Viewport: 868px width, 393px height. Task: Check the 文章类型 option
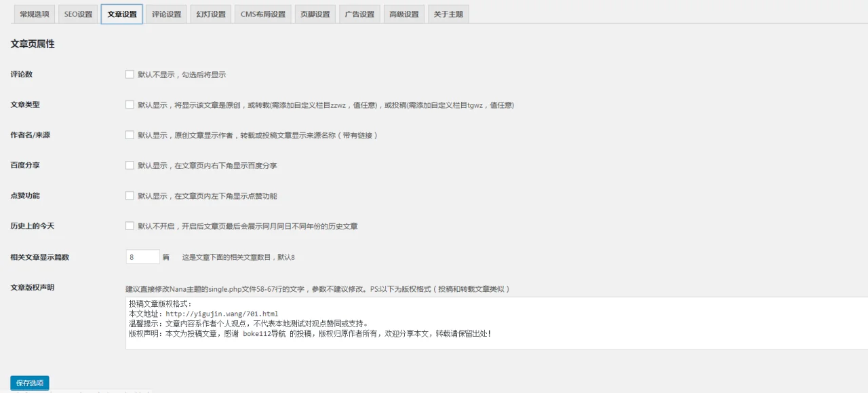[130, 105]
